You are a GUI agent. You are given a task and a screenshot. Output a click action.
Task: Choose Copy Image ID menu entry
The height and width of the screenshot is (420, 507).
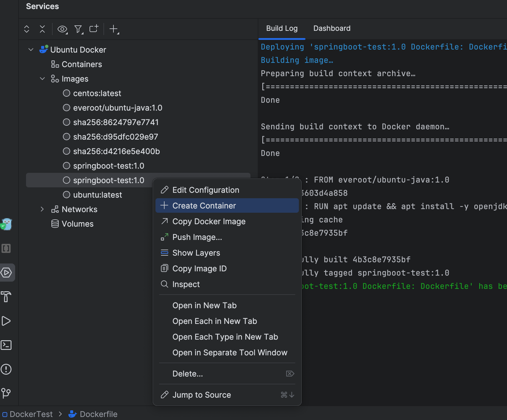coord(227,268)
